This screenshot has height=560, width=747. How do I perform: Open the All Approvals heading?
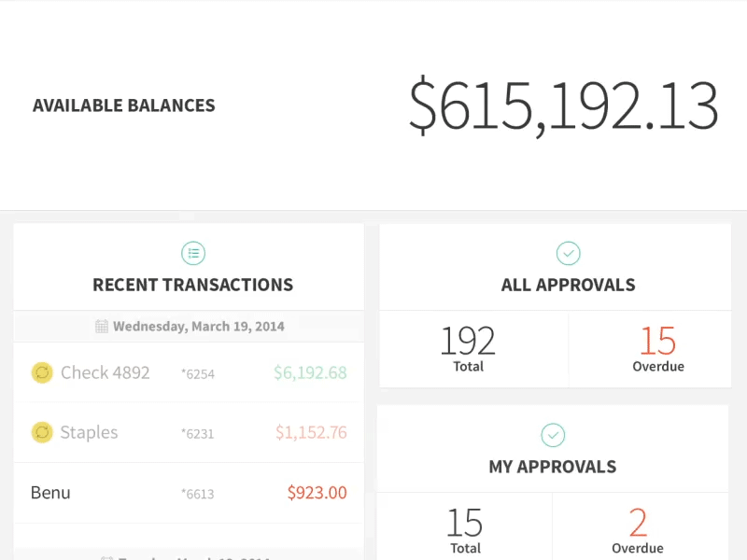[x=568, y=285]
